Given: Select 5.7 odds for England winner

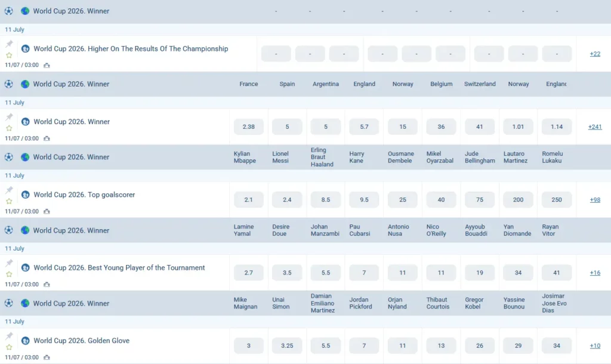Looking at the screenshot, I should [x=364, y=127].
